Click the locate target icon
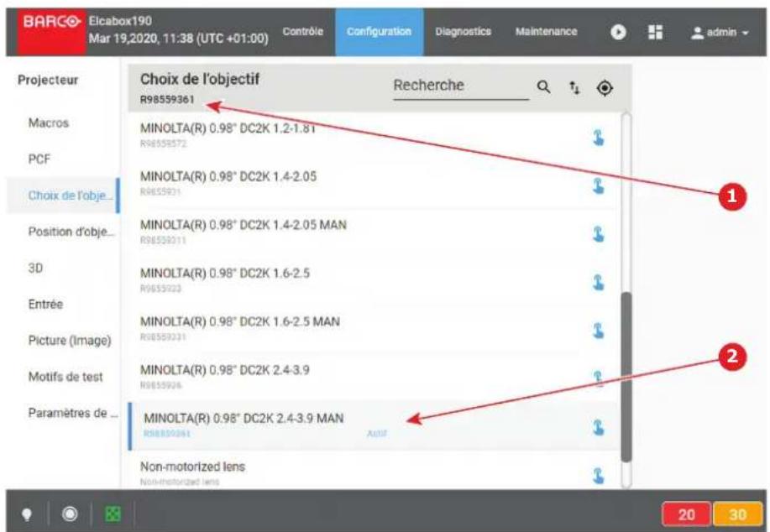Viewport: 770px width, 532px height. click(x=605, y=88)
